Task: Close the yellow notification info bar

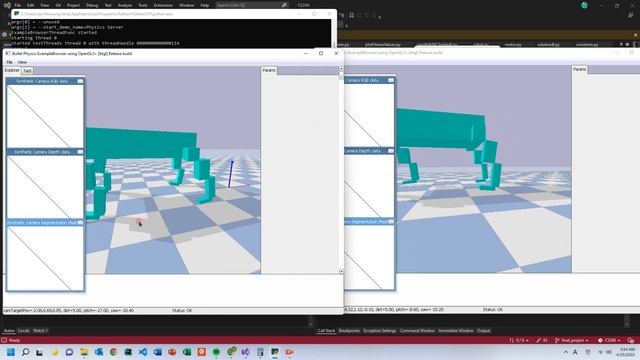Action: click(x=636, y=35)
